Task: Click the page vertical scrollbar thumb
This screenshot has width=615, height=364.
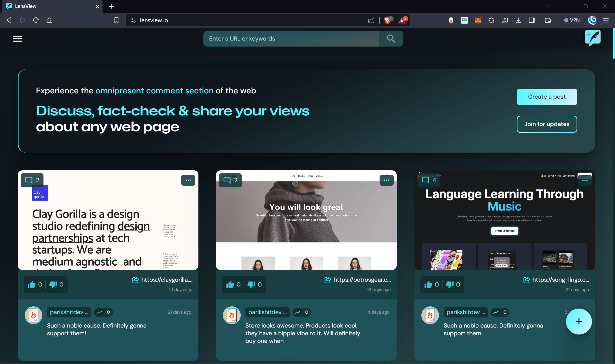Action: [x=614, y=44]
